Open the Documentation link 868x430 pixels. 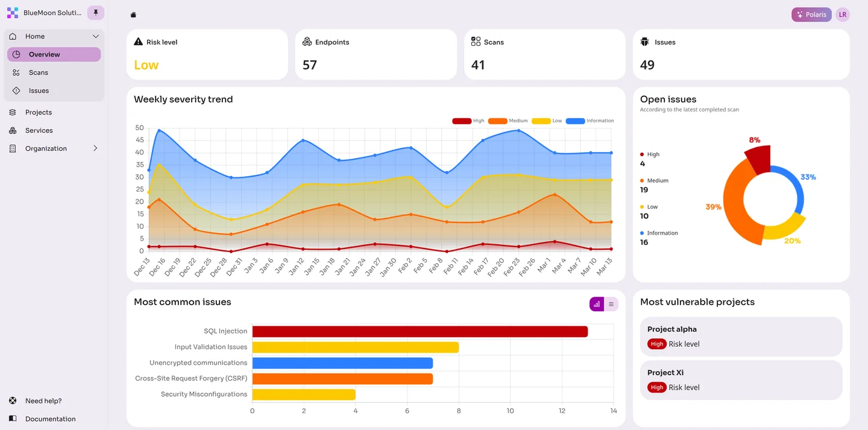(x=50, y=419)
